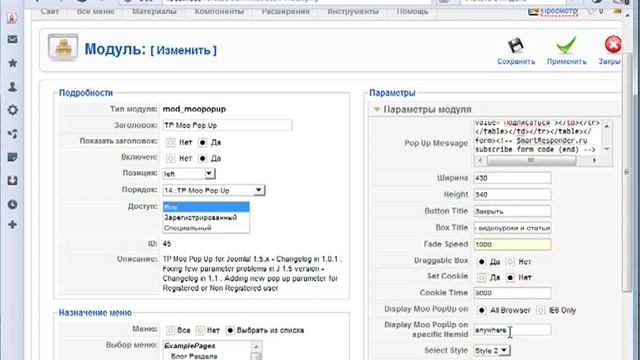
Task: Set Включен to Да
Action: click(202, 158)
